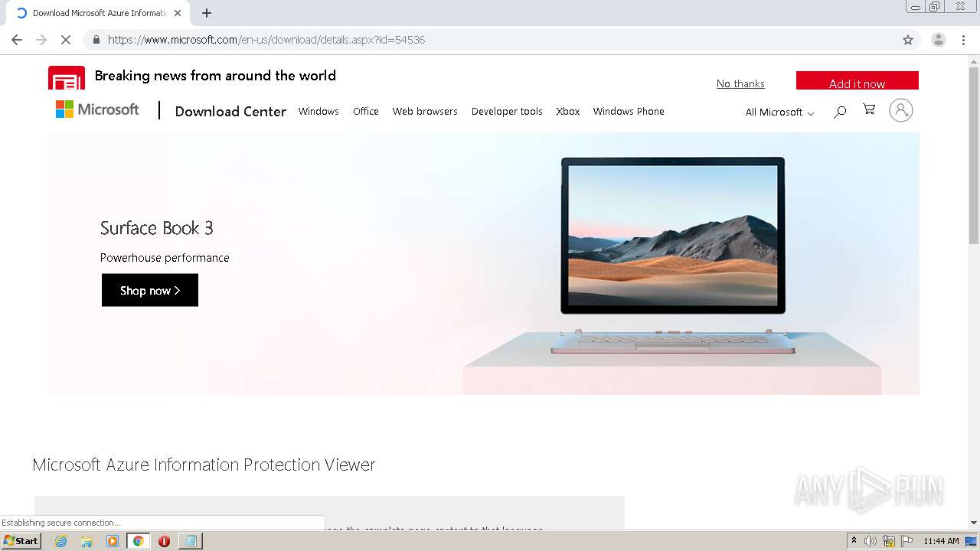Click the red news icon in banner
This screenshot has height=551, width=980.
click(67, 78)
